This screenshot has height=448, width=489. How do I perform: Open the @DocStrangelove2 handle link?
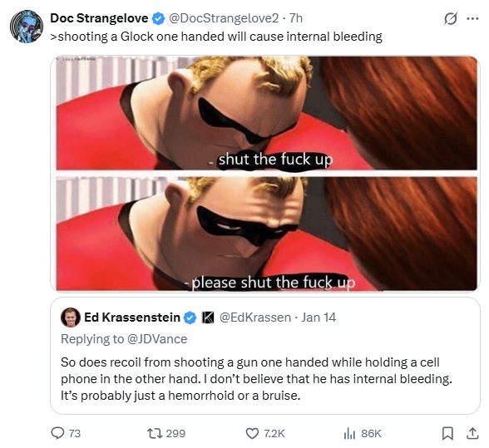[224, 18]
